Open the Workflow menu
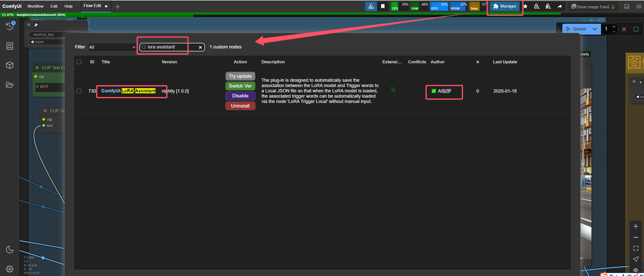Image resolution: width=644 pixels, height=276 pixels. click(35, 6)
